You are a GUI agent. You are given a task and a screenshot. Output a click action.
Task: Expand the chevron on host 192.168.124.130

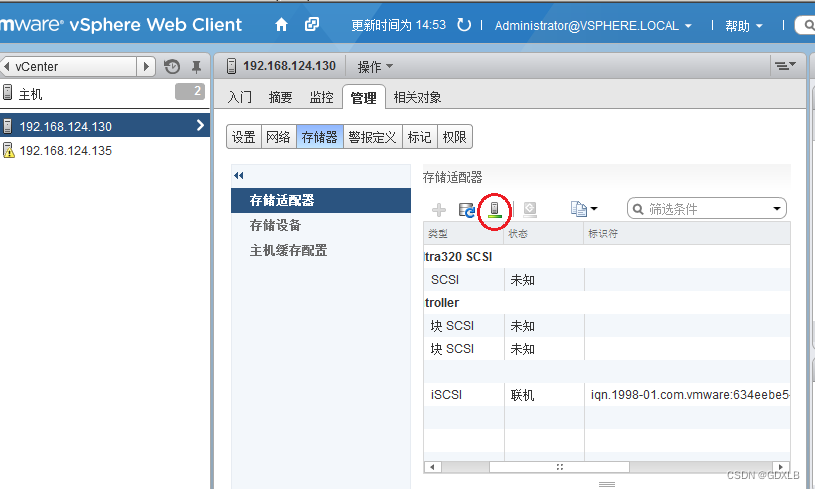coord(200,125)
